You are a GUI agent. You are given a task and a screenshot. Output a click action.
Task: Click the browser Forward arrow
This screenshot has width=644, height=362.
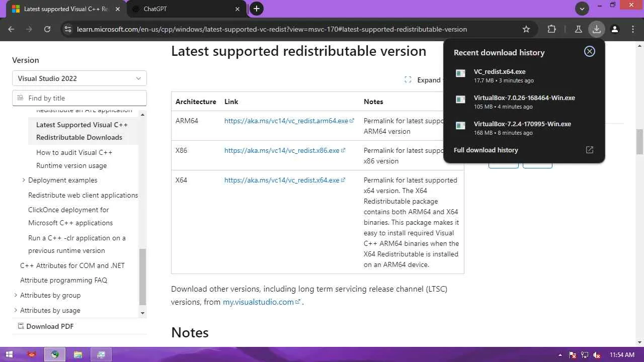click(x=29, y=29)
